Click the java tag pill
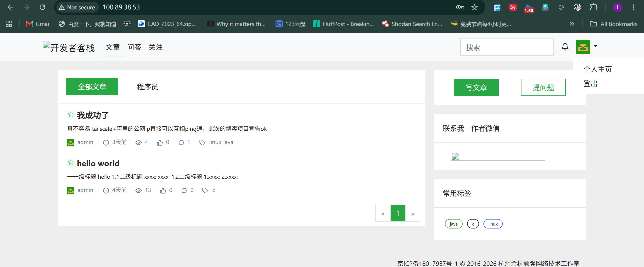644x267 pixels. pos(453,224)
